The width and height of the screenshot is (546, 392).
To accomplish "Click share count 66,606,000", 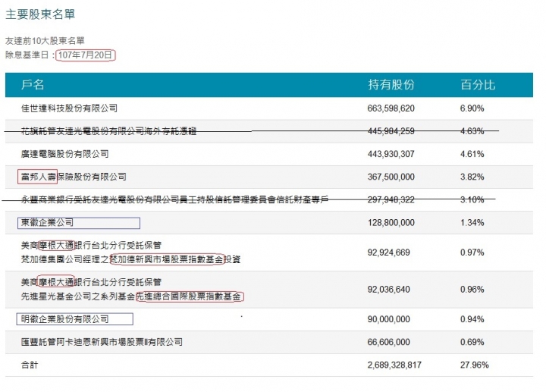I will point(388,342).
